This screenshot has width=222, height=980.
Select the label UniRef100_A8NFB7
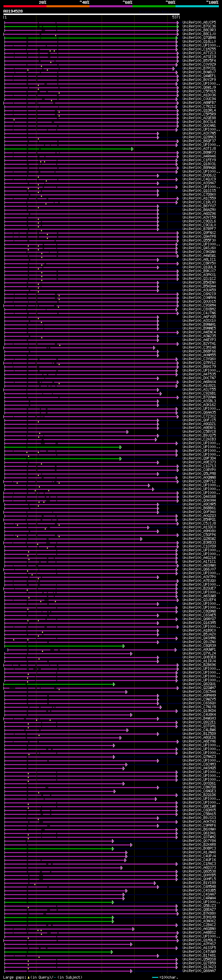tap(199, 103)
